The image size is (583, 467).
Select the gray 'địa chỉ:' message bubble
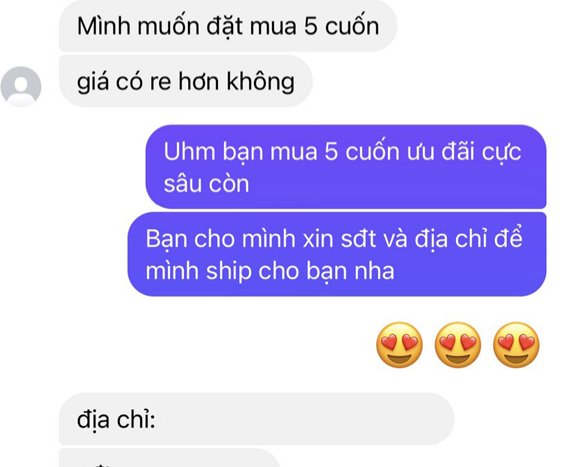(x=257, y=419)
